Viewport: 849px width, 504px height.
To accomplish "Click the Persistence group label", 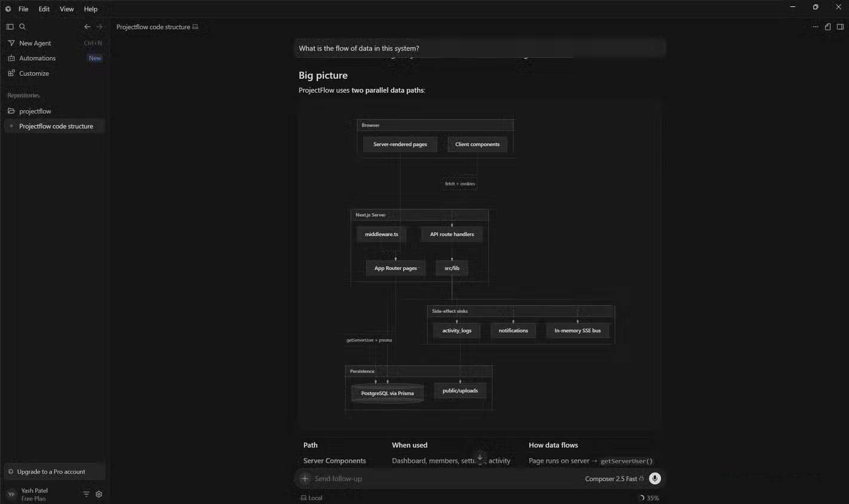I will [x=362, y=371].
